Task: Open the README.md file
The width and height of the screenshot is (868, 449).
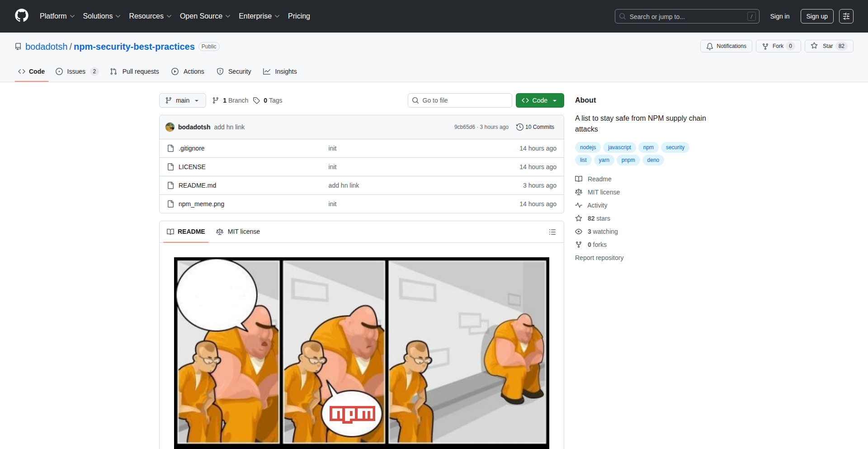Action: (x=198, y=185)
